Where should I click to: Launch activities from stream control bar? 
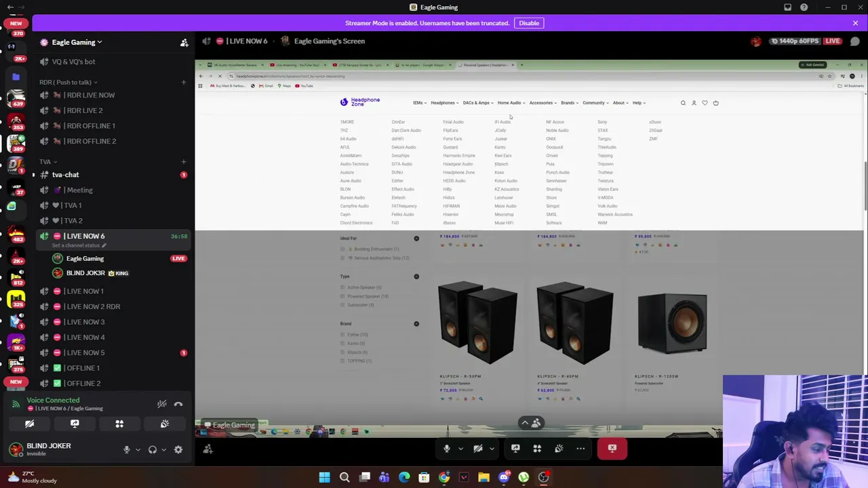click(537, 448)
